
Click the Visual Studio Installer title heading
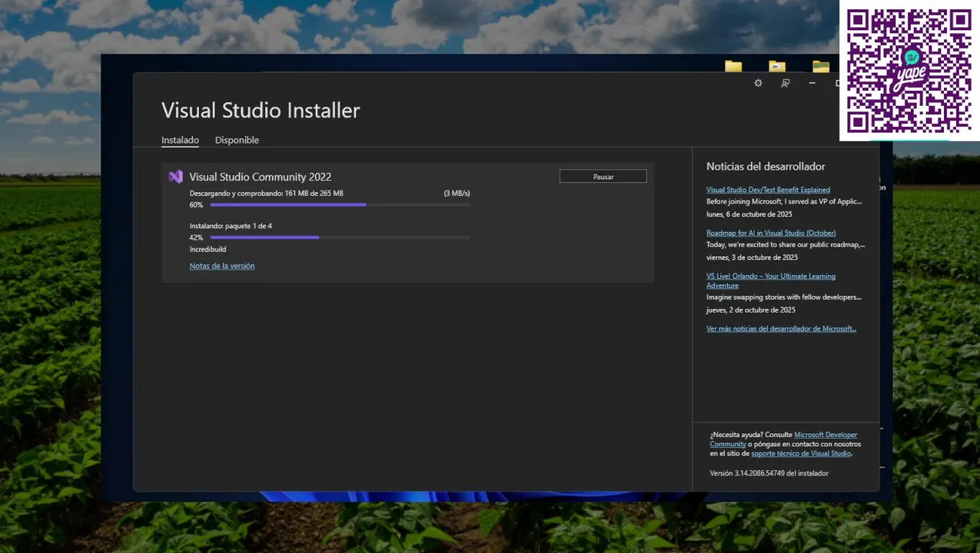261,111
